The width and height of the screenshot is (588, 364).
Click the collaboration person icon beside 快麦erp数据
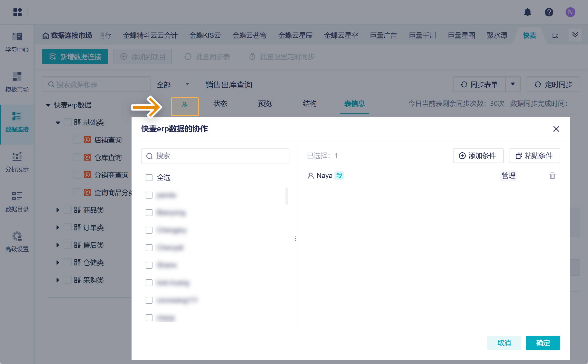[x=185, y=107]
